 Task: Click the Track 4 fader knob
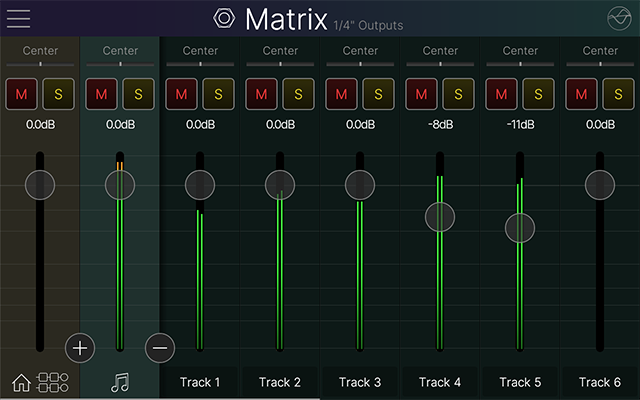pyautogui.click(x=440, y=217)
